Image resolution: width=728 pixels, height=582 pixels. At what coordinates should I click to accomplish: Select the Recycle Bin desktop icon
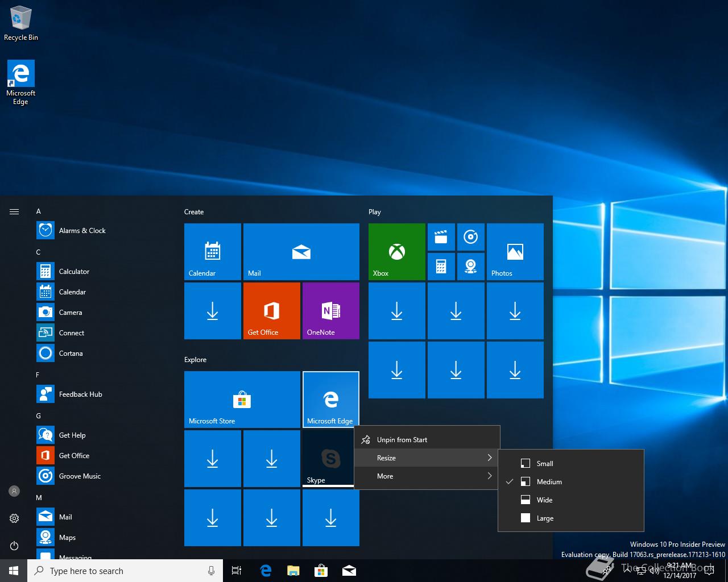[21, 23]
